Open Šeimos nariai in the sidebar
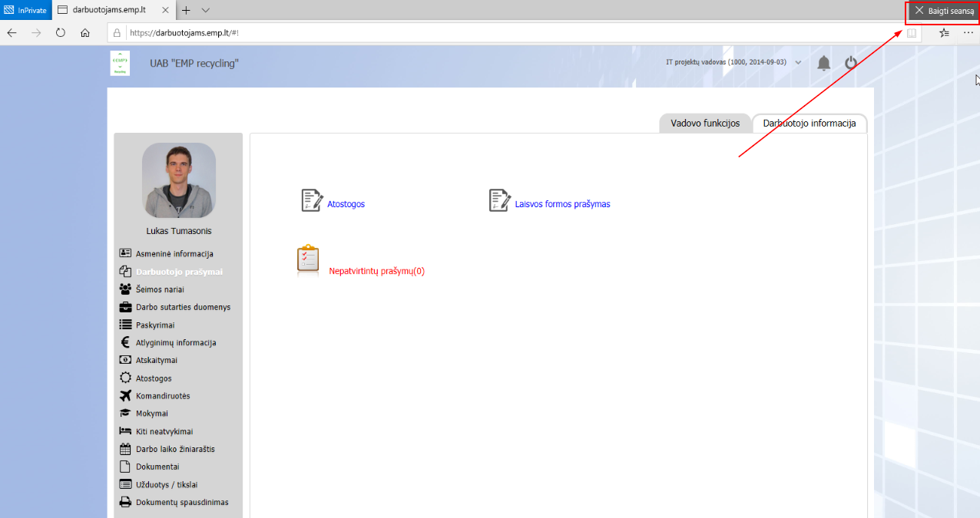 (x=160, y=289)
